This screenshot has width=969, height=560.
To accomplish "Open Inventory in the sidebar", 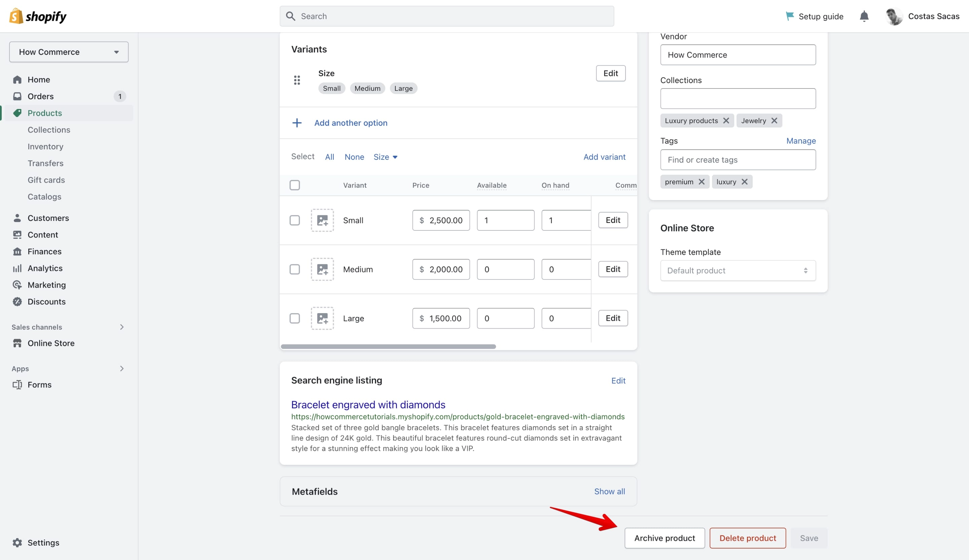I will [45, 146].
